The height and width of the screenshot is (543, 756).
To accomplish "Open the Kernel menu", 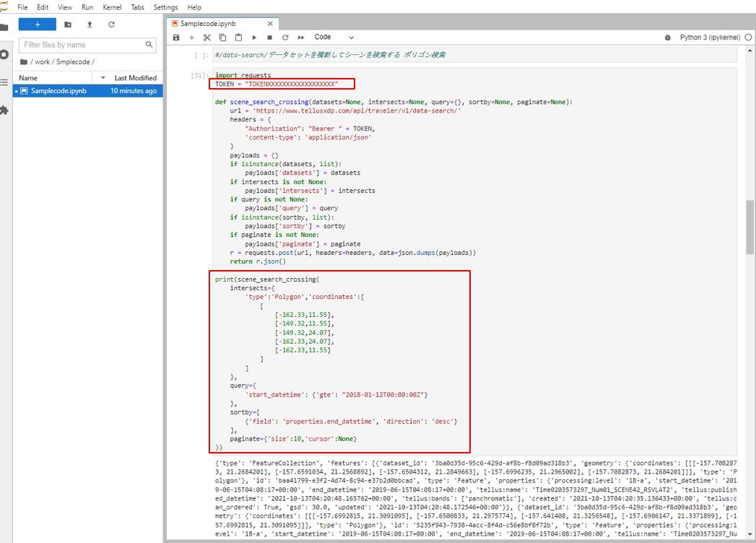I will [112, 7].
